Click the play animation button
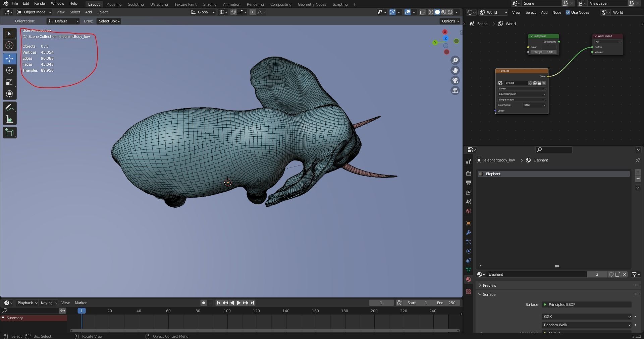Image resolution: width=644 pixels, height=339 pixels. [238, 303]
